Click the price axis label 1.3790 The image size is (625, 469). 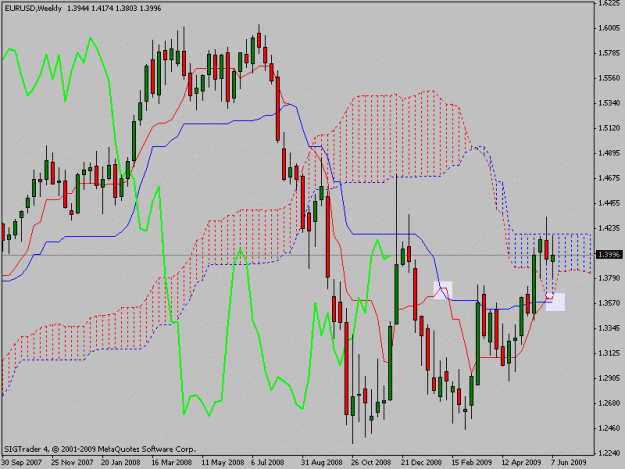[609, 278]
